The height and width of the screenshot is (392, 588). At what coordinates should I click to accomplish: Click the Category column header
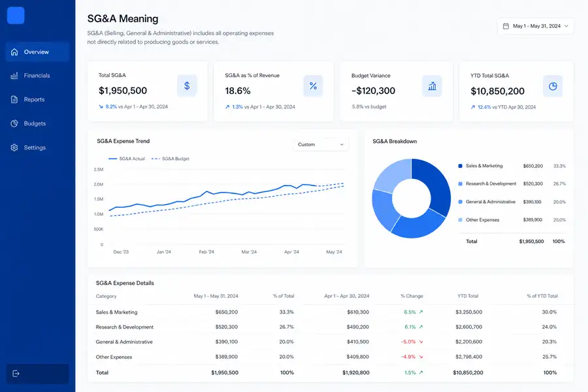click(x=106, y=296)
